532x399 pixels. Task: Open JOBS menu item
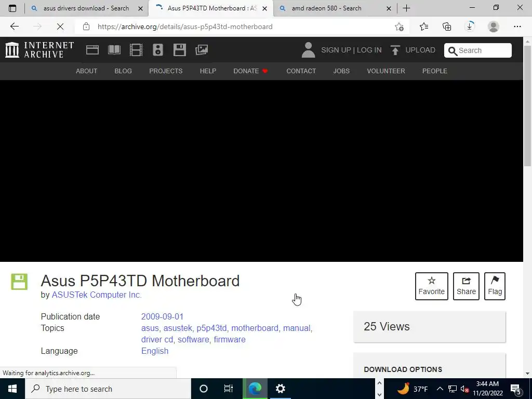pos(341,71)
